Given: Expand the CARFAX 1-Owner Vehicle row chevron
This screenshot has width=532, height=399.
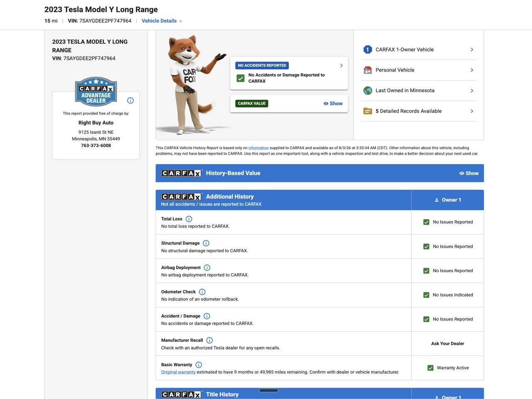Looking at the screenshot, I should (x=472, y=49).
